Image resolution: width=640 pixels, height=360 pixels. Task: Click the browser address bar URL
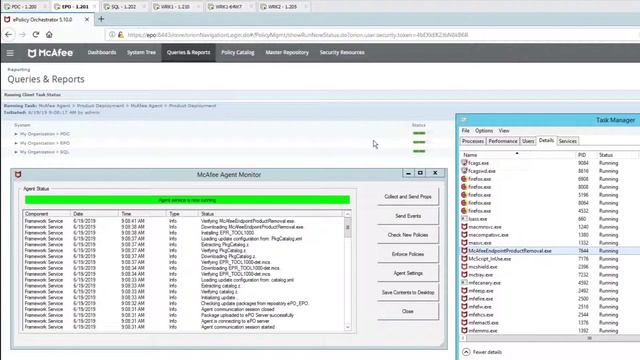tap(298, 35)
